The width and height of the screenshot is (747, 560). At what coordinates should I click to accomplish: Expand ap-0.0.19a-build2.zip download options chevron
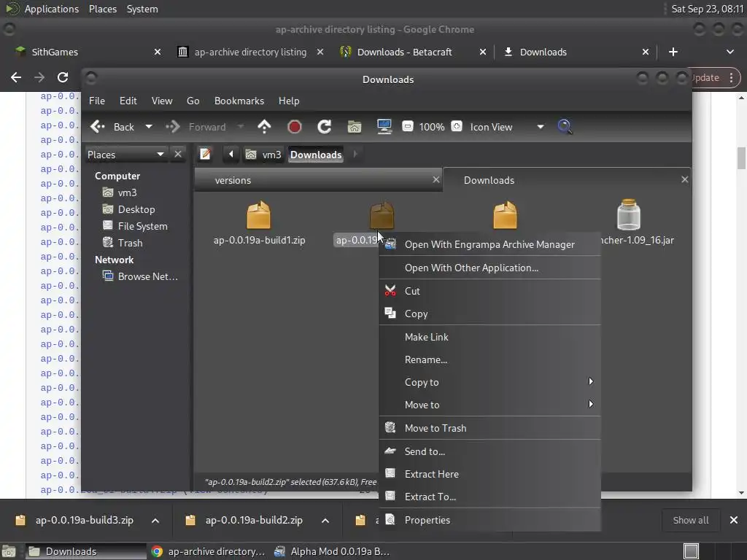[325, 521]
